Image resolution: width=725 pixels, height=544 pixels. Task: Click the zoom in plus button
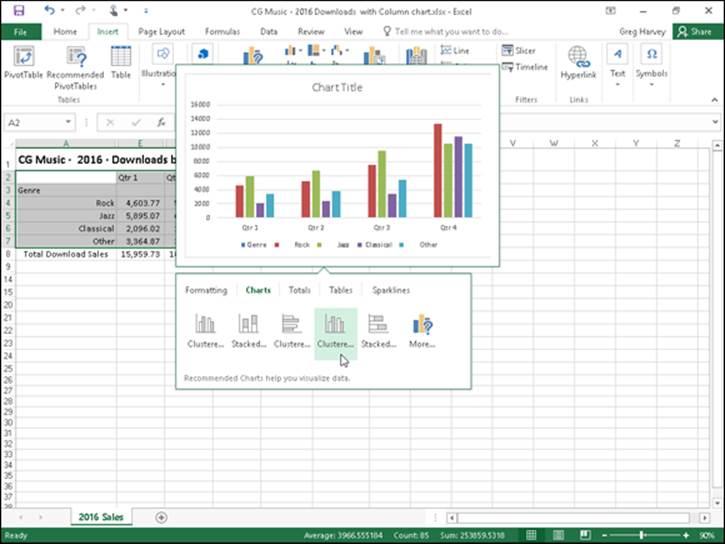click(x=686, y=535)
